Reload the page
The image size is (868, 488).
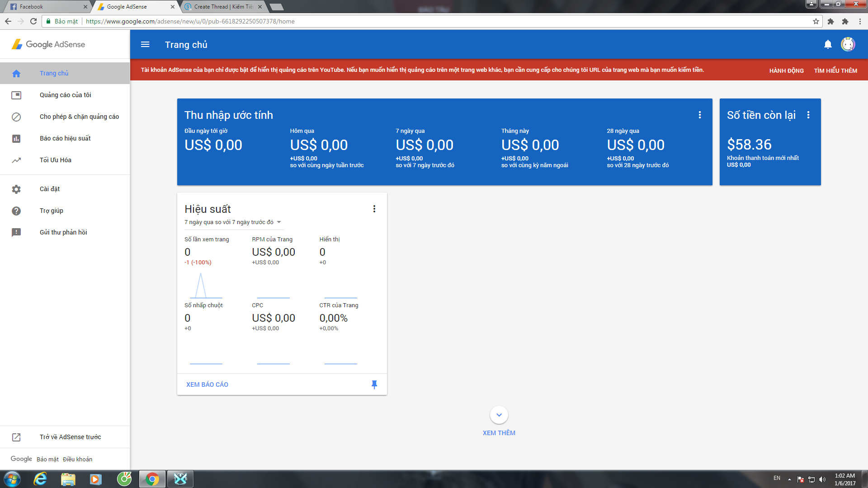[x=33, y=21]
